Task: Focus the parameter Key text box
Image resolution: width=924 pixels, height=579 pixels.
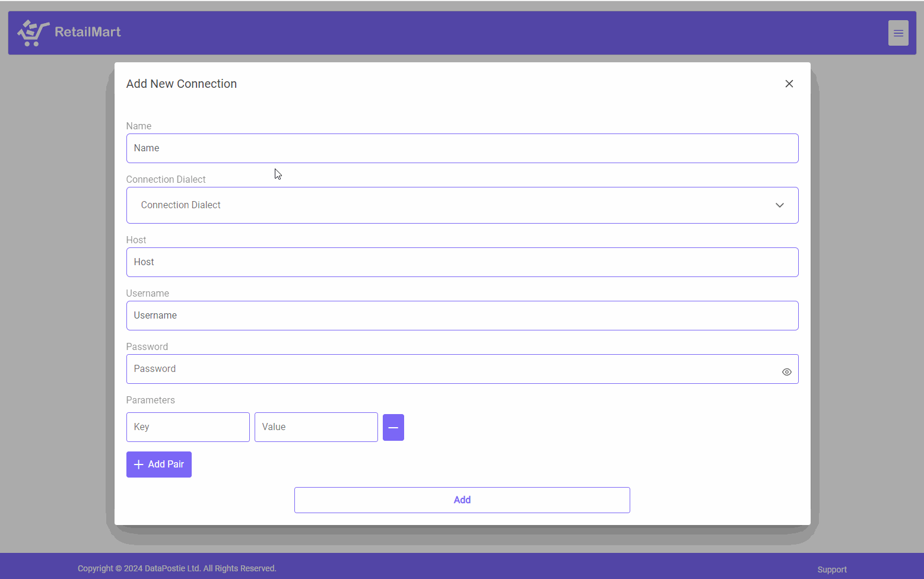Action: tap(188, 427)
